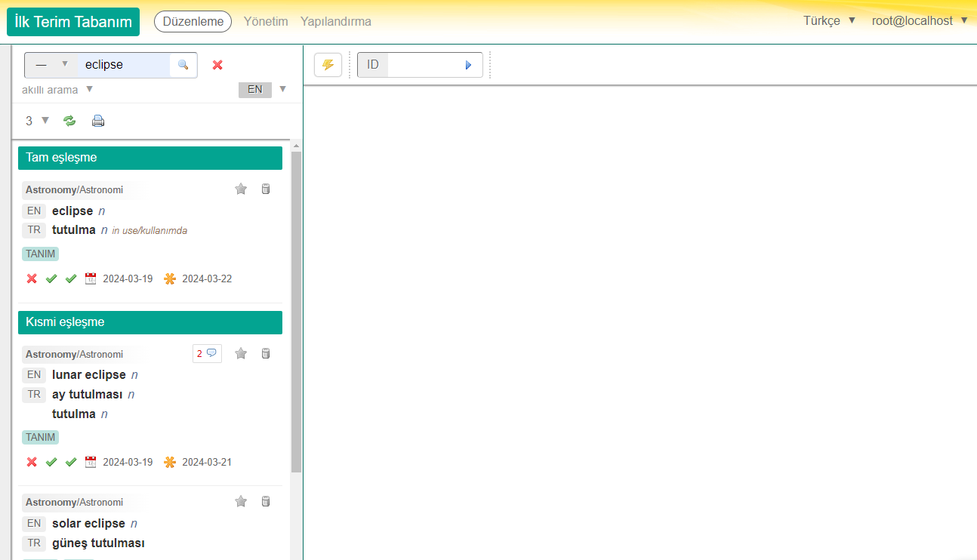The height and width of the screenshot is (560, 977).
Task: Click the blue arrow next to ID field
Action: (x=468, y=65)
